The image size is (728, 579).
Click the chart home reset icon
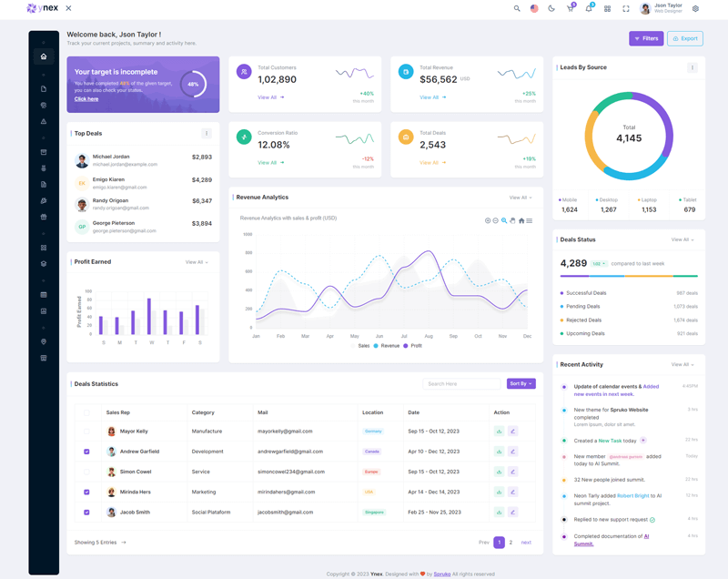tap(521, 220)
